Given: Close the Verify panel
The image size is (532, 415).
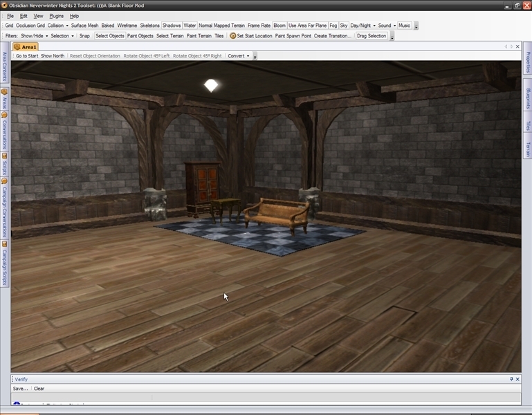Looking at the screenshot, I should pos(518,379).
